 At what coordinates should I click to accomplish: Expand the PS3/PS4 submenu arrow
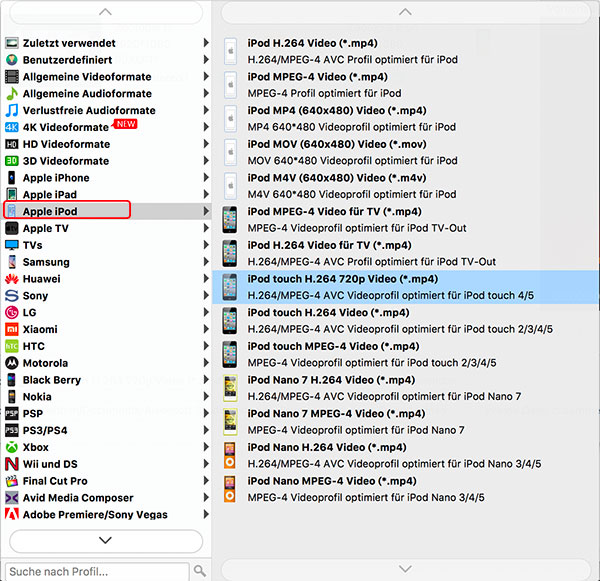pyautogui.click(x=206, y=430)
